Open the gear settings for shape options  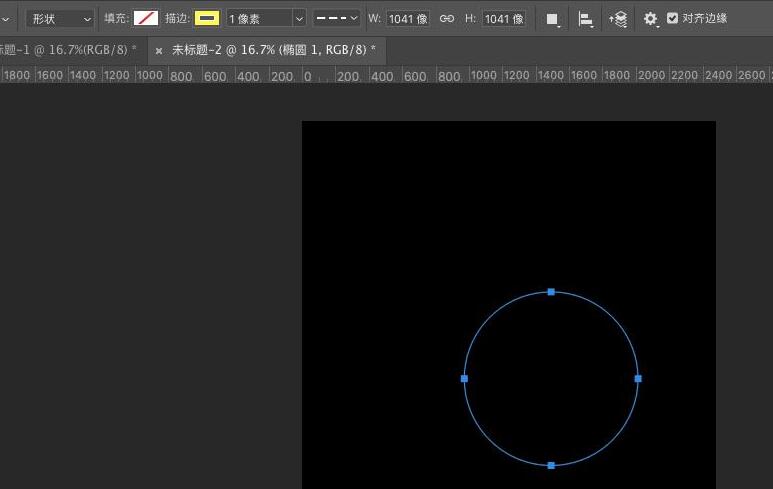click(x=651, y=19)
